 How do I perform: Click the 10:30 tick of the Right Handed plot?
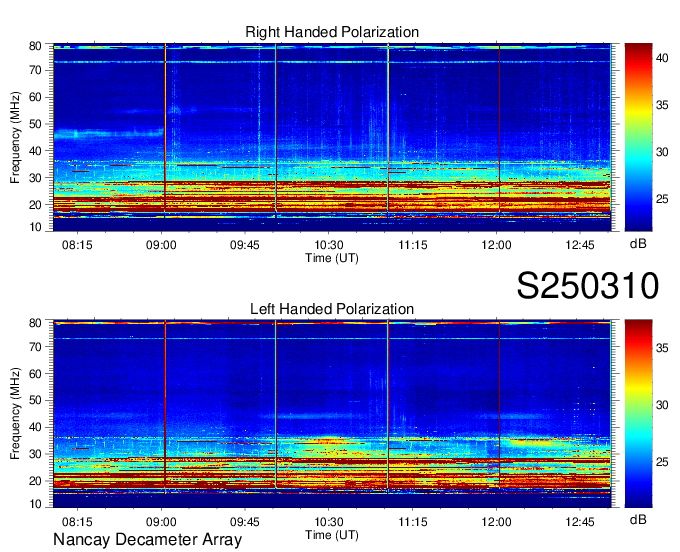click(329, 245)
